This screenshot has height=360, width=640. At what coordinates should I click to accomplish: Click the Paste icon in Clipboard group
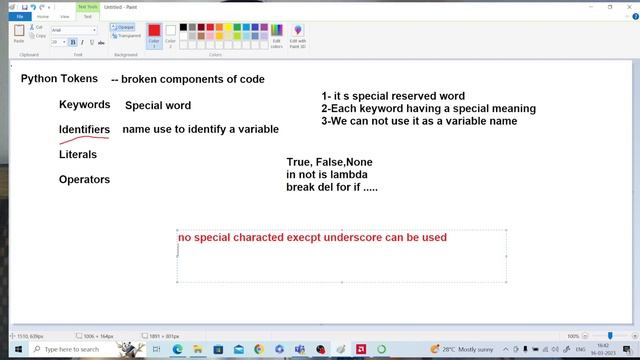point(19,31)
